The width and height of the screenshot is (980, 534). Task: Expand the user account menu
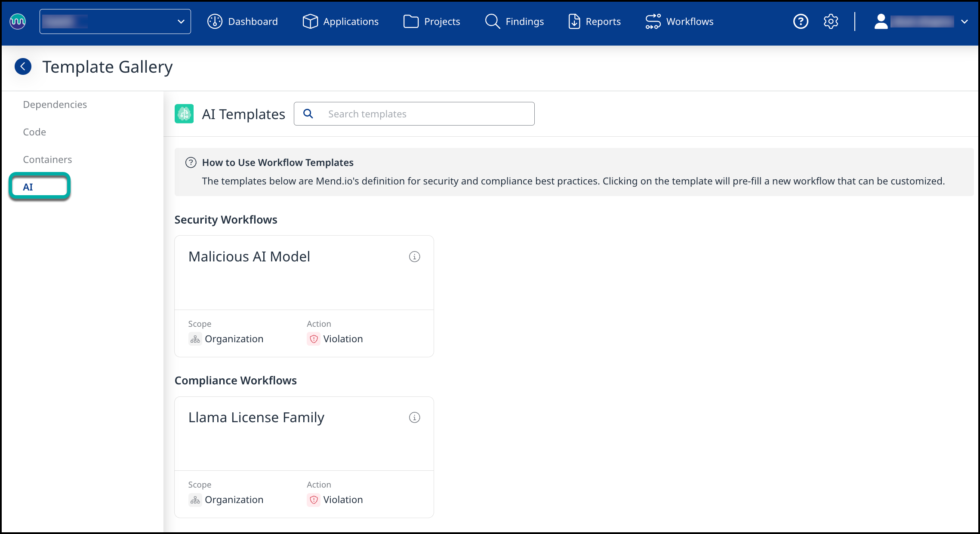pyautogui.click(x=921, y=21)
